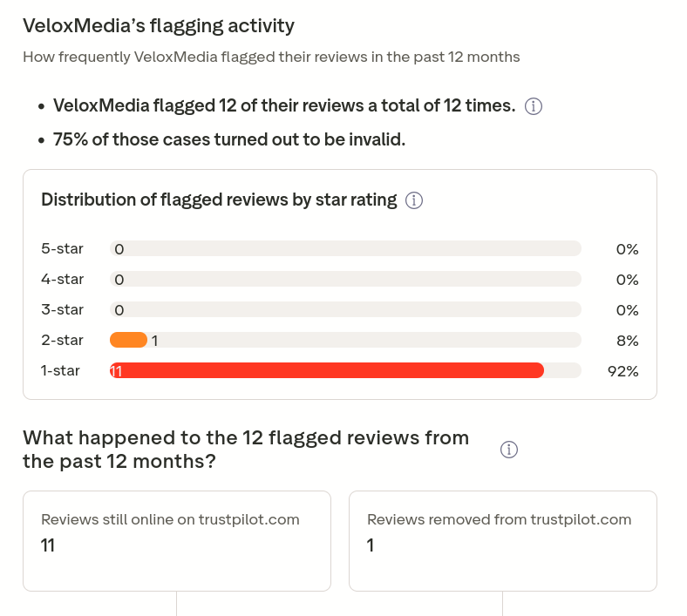This screenshot has width=687, height=616.
Task: Click Distribution of flagged reviews heading text
Action: tap(219, 200)
